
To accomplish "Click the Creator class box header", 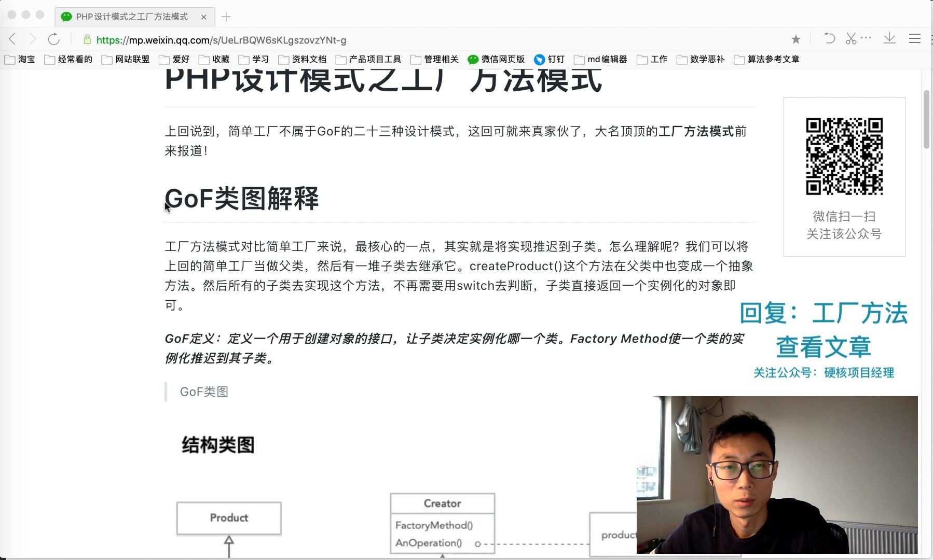I will tap(442, 503).
